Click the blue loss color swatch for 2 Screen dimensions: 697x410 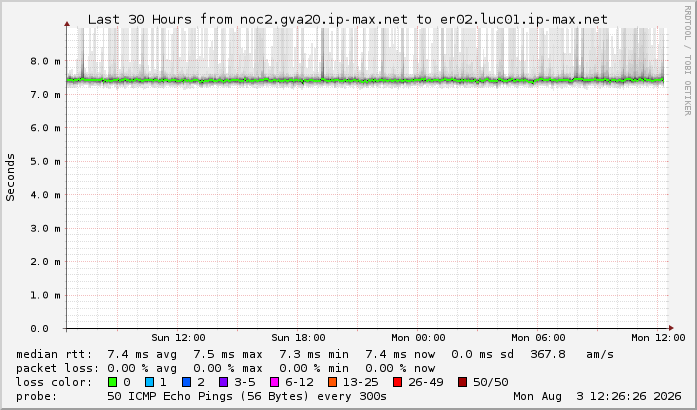187,382
